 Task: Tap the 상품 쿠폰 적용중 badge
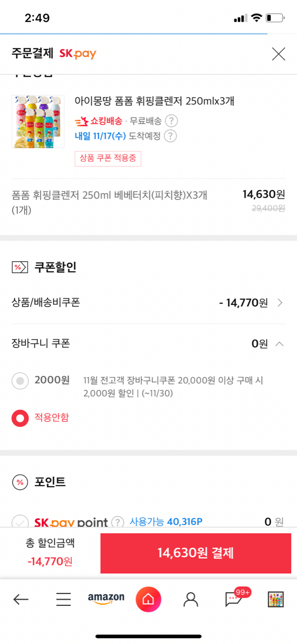pyautogui.click(x=108, y=158)
